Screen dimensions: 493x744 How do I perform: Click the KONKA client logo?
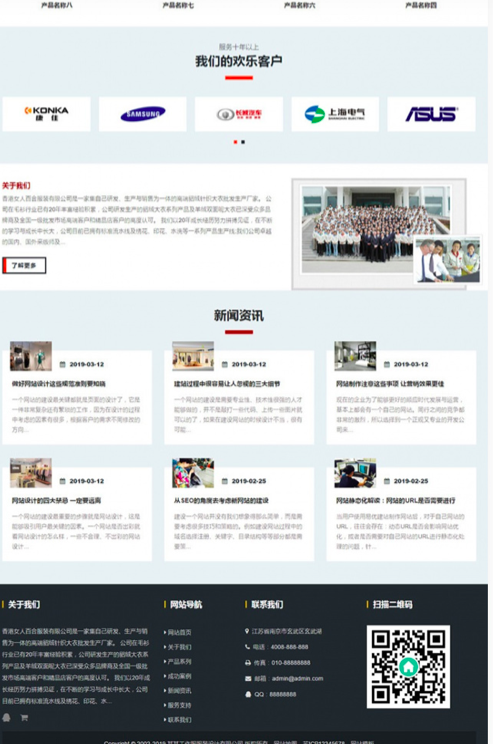[x=47, y=114]
